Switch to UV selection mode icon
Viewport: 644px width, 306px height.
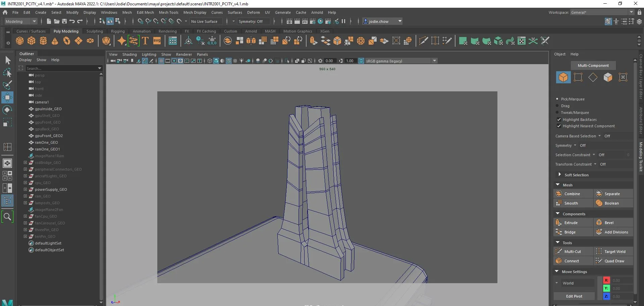click(x=623, y=77)
